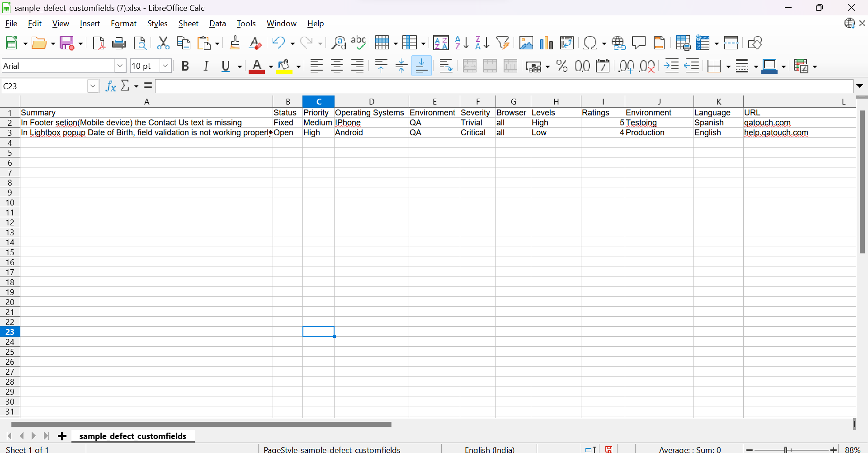Click the Insert Chart icon

546,43
